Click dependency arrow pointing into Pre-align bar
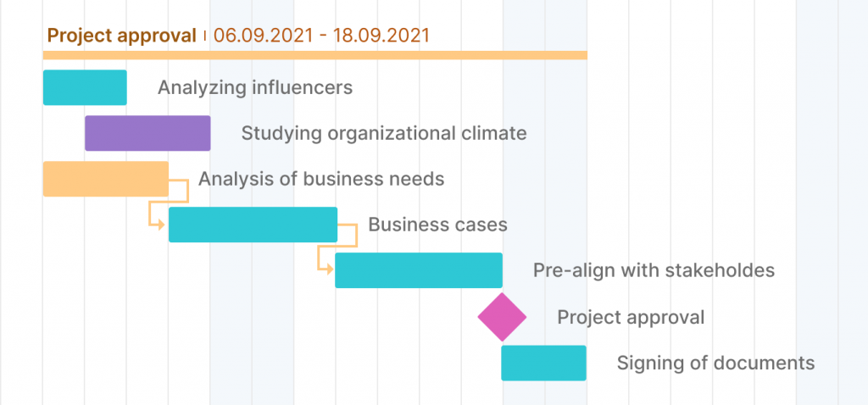The height and width of the screenshot is (405, 868). pos(326,270)
